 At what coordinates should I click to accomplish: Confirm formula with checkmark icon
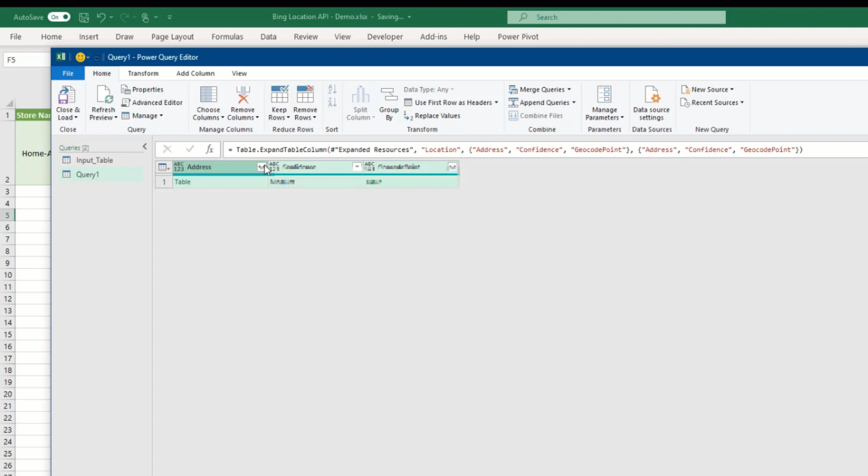click(190, 149)
